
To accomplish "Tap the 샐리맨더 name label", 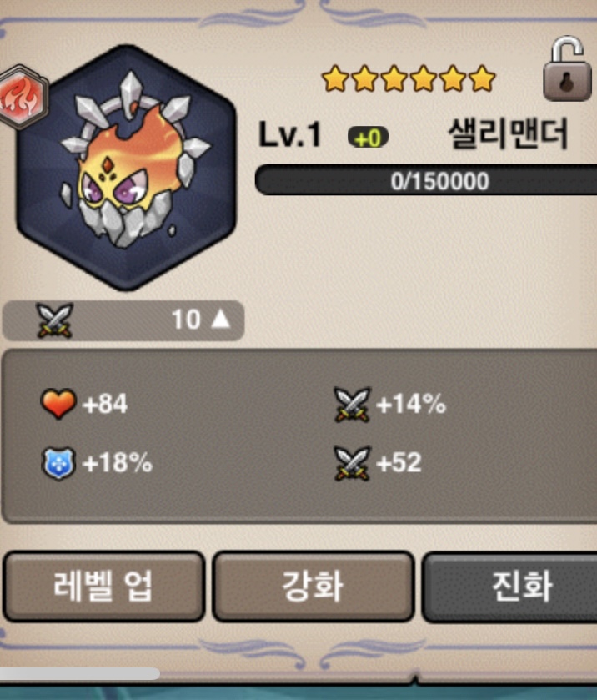I will [x=508, y=133].
